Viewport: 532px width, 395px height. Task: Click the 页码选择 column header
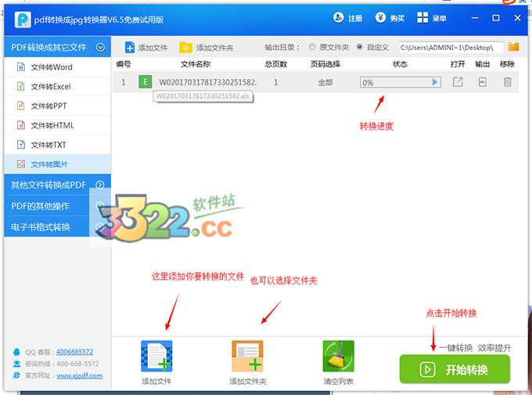click(x=325, y=64)
